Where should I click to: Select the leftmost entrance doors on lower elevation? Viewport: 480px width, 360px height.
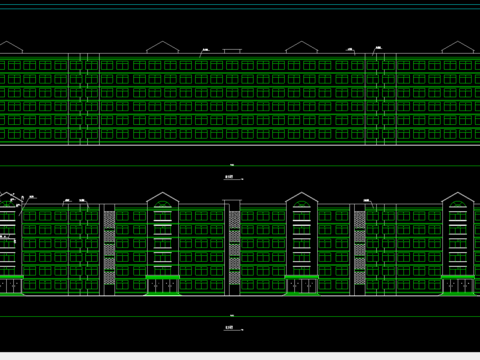tap(11, 286)
